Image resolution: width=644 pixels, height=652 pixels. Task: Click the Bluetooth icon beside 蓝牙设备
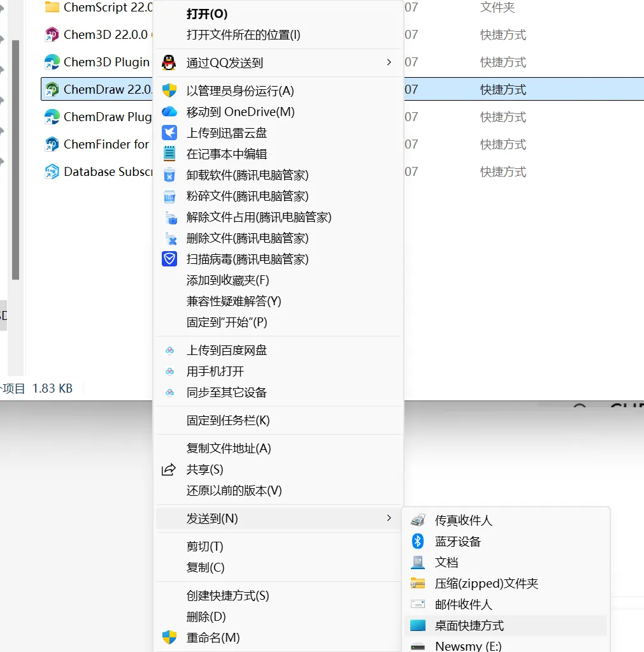coord(418,541)
